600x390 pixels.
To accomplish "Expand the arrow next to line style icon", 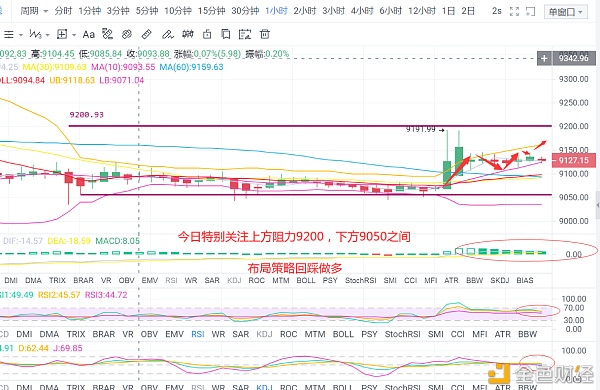I will 21,35.
